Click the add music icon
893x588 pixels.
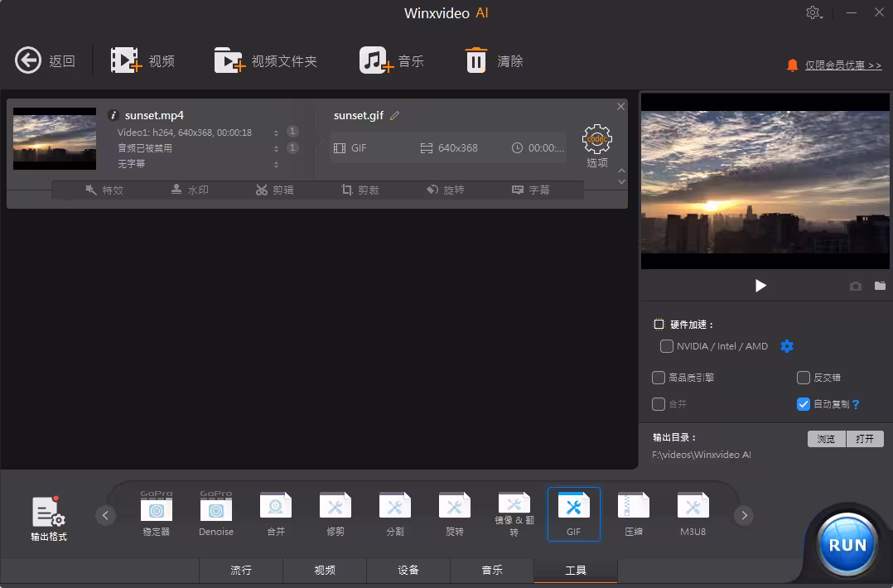pos(375,60)
